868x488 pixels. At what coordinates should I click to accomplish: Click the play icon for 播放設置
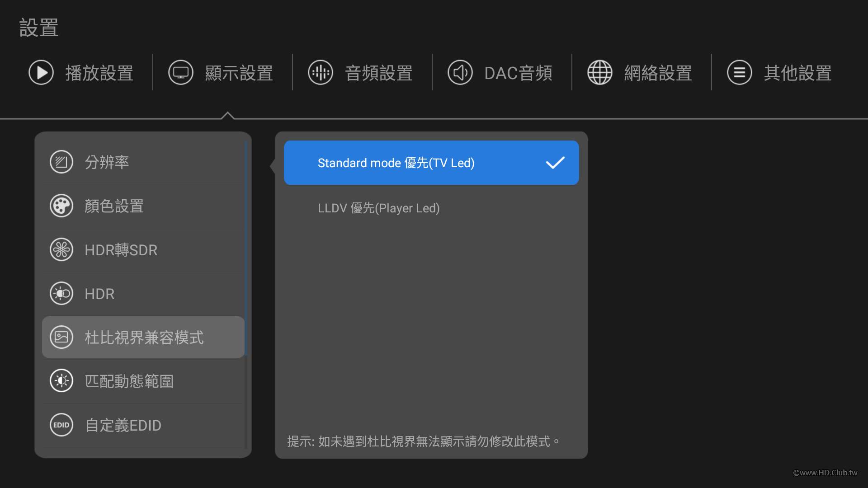[41, 72]
